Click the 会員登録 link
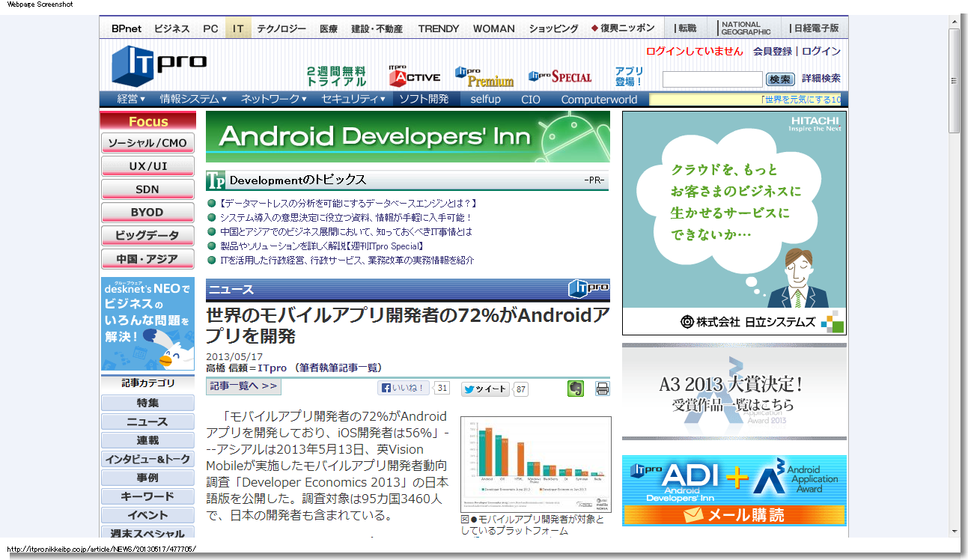The image size is (968, 560). [x=773, y=52]
